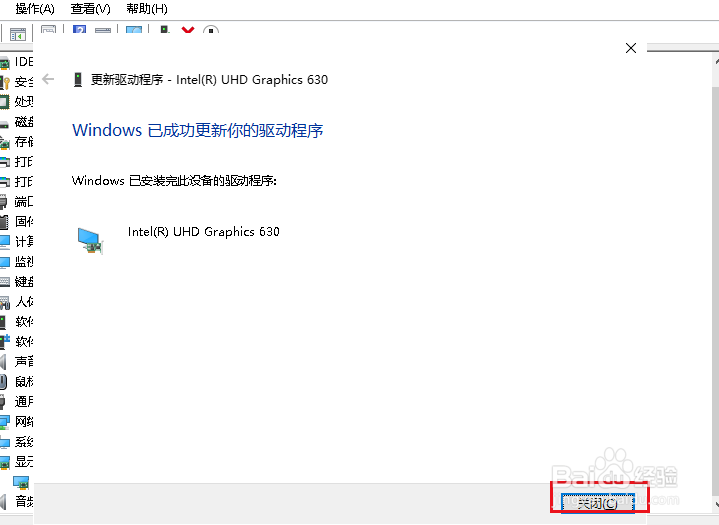719x525 pixels.
Task: Click the blue question-mark help toolbar icon
Action: pyautogui.click(x=79, y=30)
